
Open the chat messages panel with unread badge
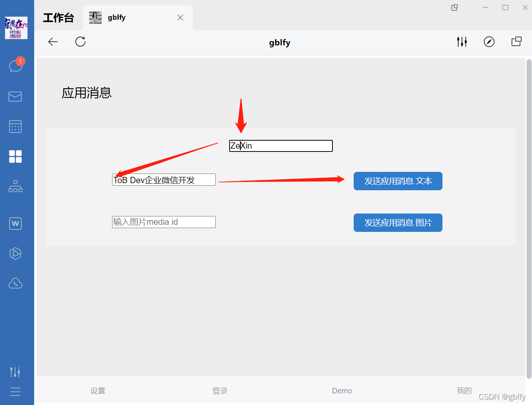15,66
